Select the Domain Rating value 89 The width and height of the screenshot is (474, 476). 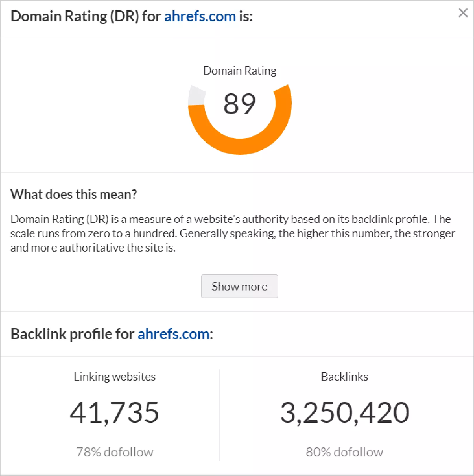coord(240,104)
